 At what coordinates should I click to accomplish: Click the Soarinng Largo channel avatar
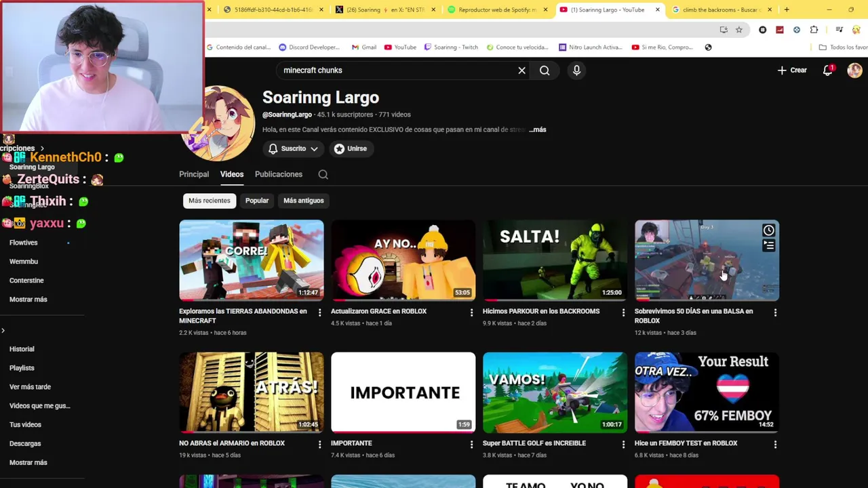coord(218,123)
